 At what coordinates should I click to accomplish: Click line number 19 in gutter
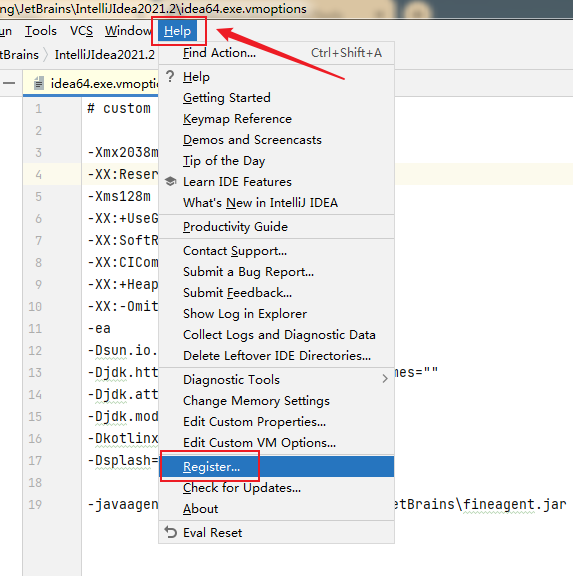point(35,504)
